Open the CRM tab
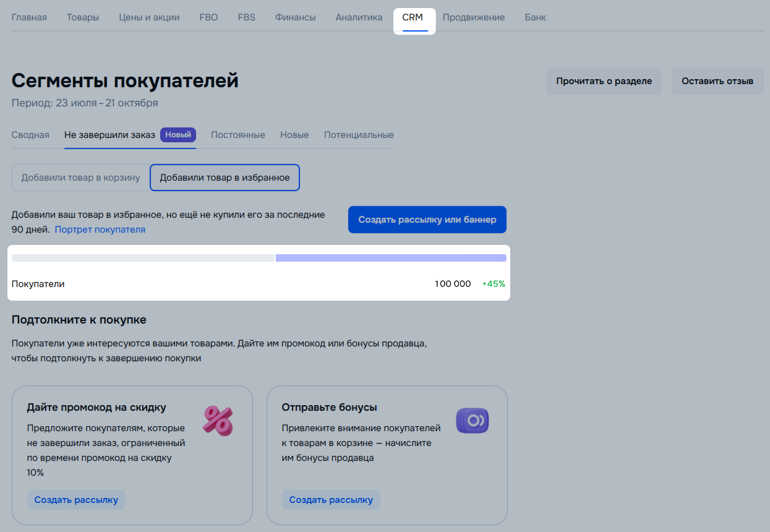The width and height of the screenshot is (770, 532). click(x=413, y=17)
